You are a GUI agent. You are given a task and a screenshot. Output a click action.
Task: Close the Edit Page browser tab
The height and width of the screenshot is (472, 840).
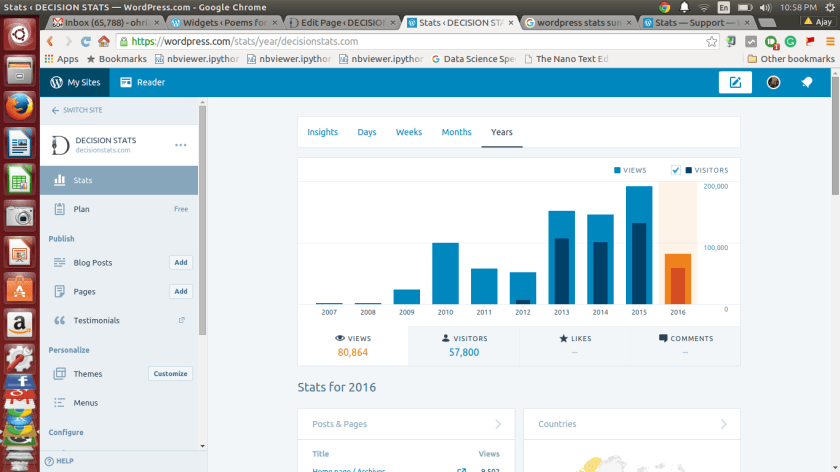pyautogui.click(x=393, y=23)
